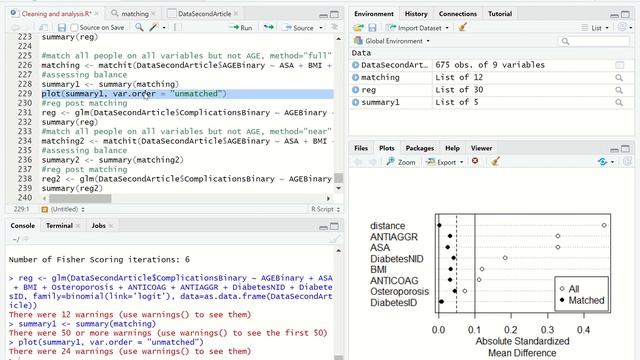The height and width of the screenshot is (360, 640).
Task: Open R Script file type dropdown
Action: tap(325, 209)
